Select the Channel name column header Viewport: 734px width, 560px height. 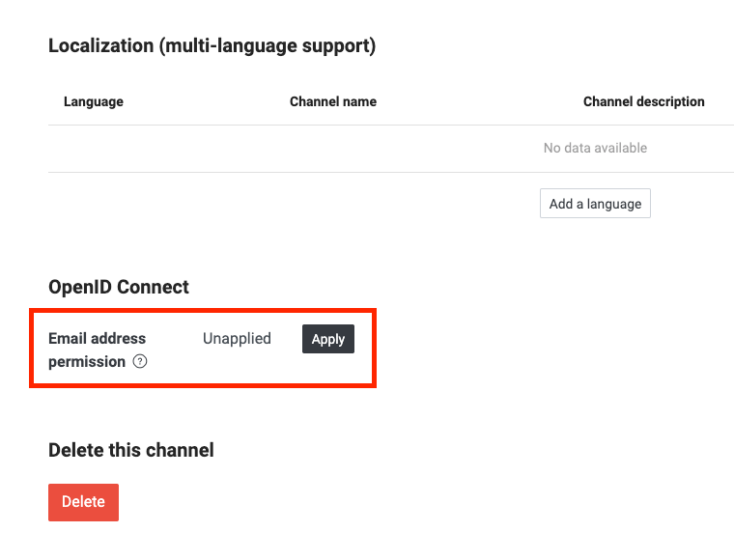(x=333, y=101)
